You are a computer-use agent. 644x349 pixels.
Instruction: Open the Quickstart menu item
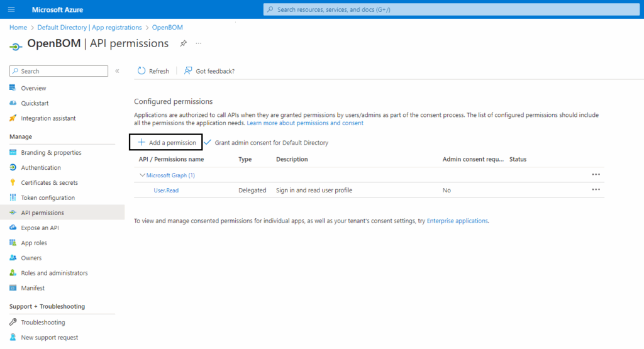(35, 103)
